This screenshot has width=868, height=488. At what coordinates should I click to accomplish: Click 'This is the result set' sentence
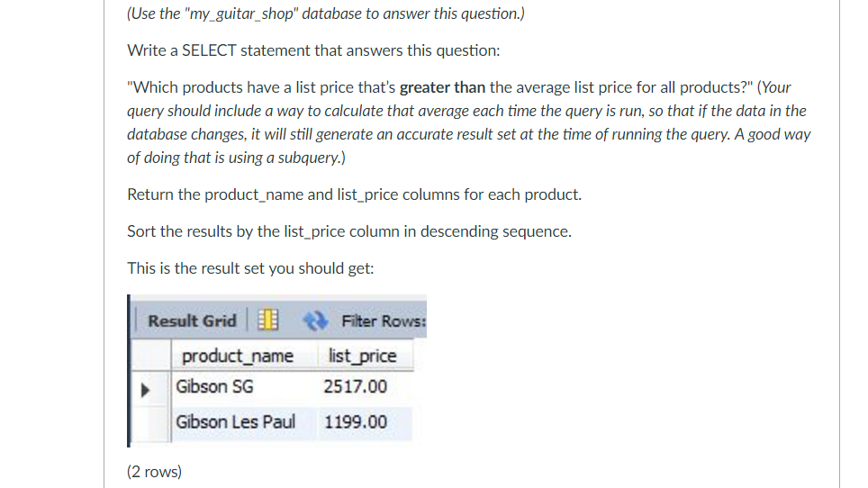pos(250,268)
